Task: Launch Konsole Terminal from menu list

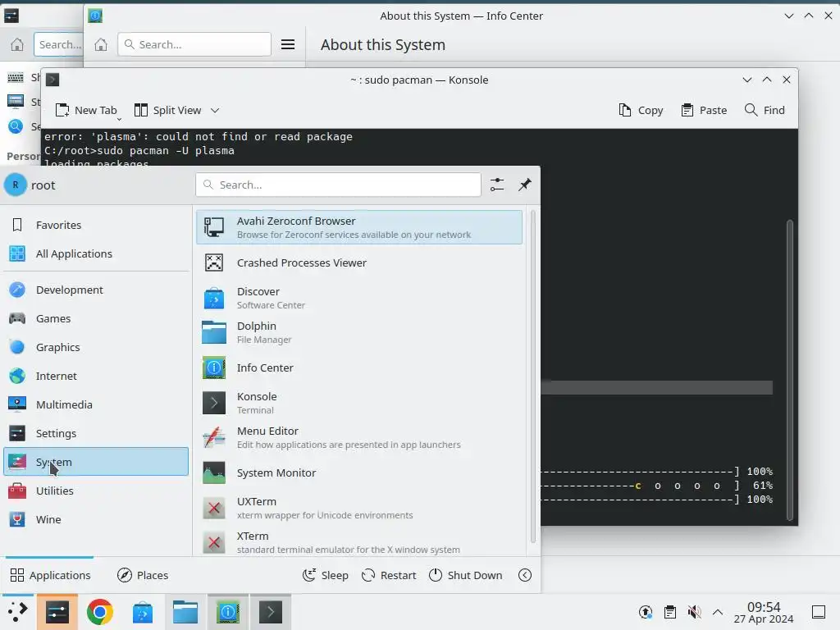Action: pyautogui.click(x=359, y=403)
